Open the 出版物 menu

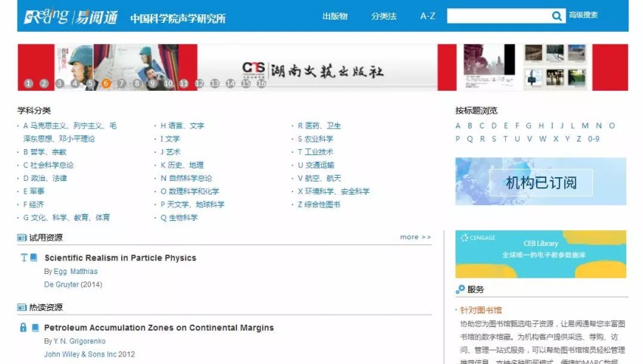[335, 16]
